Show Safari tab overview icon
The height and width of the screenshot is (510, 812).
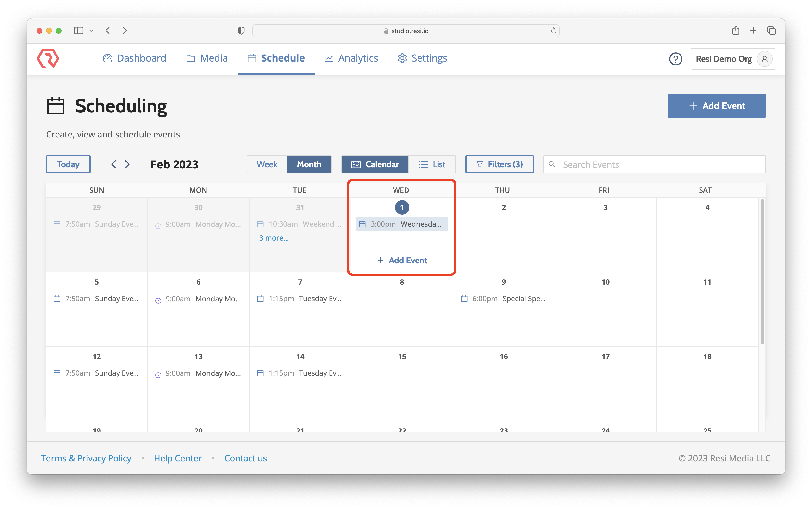pos(771,31)
